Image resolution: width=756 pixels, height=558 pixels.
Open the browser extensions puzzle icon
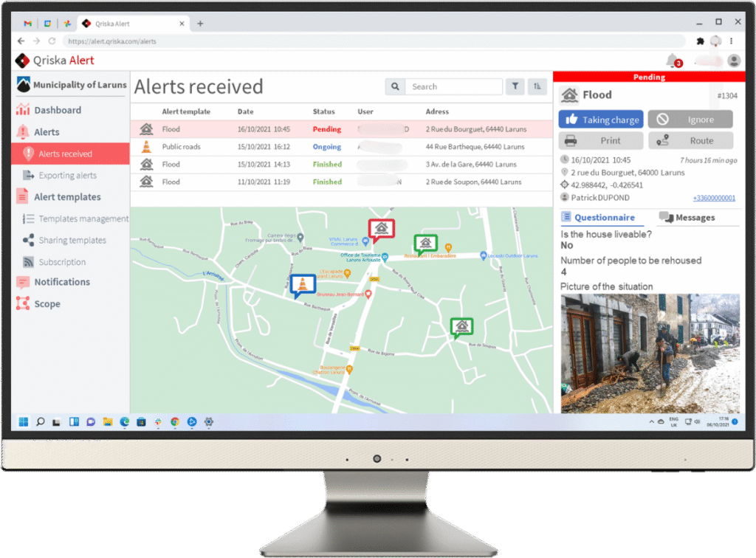700,41
